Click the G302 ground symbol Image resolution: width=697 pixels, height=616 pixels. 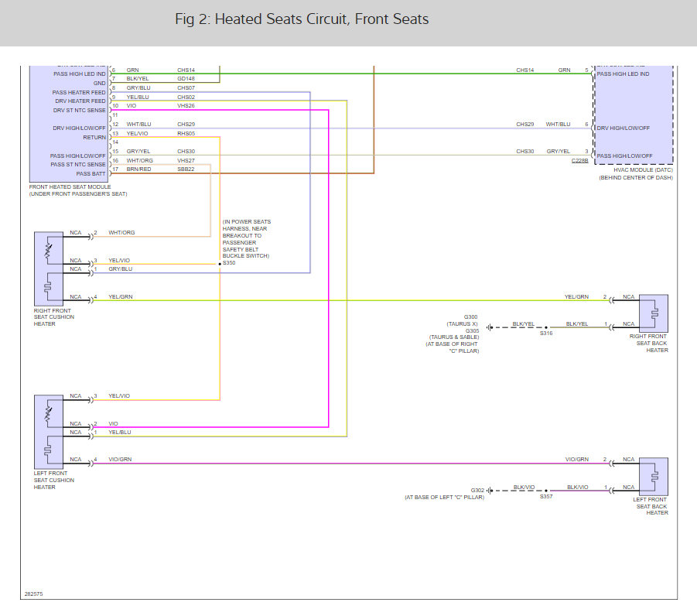tap(490, 491)
